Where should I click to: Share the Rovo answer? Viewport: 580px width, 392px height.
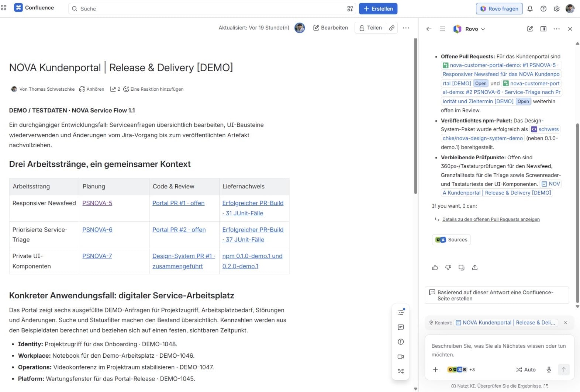point(475,267)
